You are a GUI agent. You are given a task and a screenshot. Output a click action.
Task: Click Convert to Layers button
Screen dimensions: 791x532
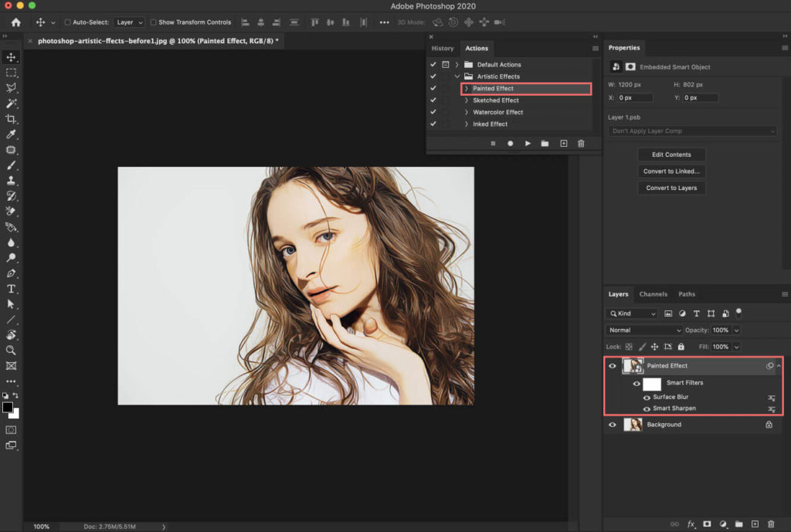click(671, 188)
